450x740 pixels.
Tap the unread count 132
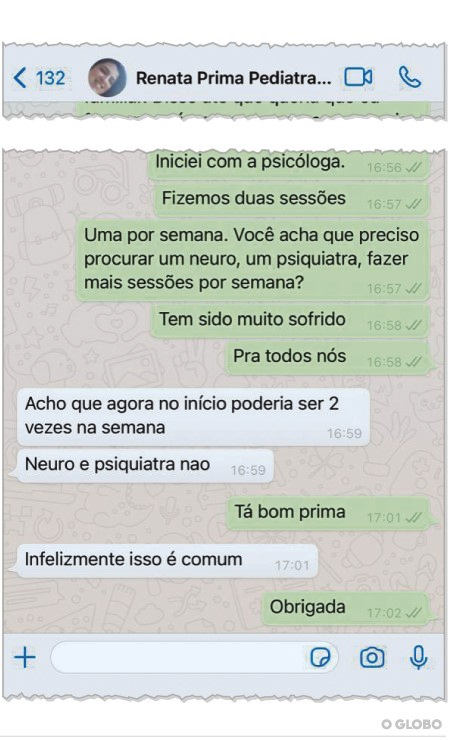(50, 78)
